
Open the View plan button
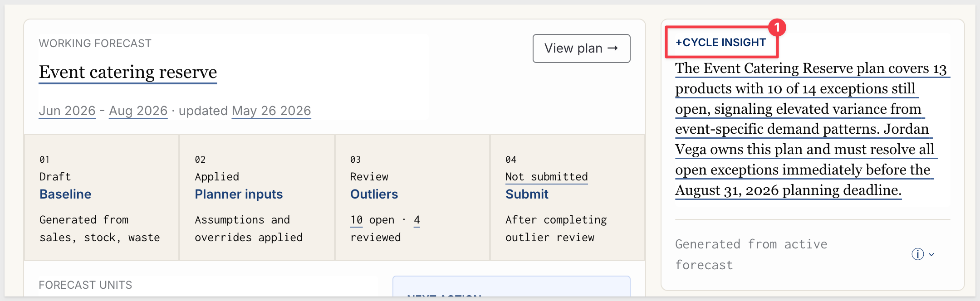click(581, 49)
